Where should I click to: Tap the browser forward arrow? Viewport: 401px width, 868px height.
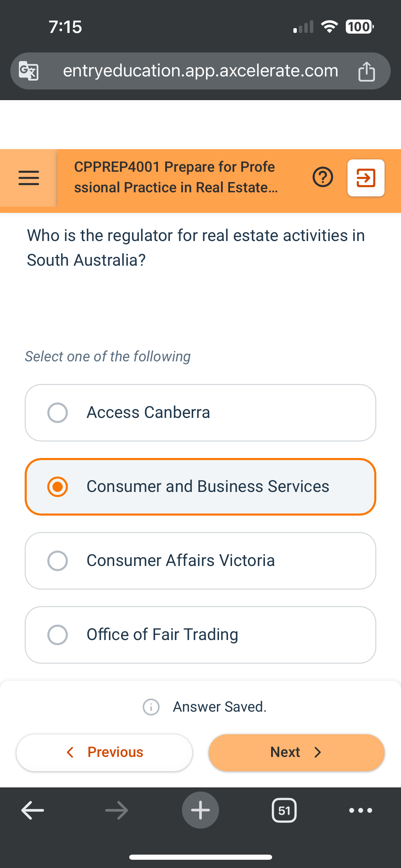pos(116,810)
